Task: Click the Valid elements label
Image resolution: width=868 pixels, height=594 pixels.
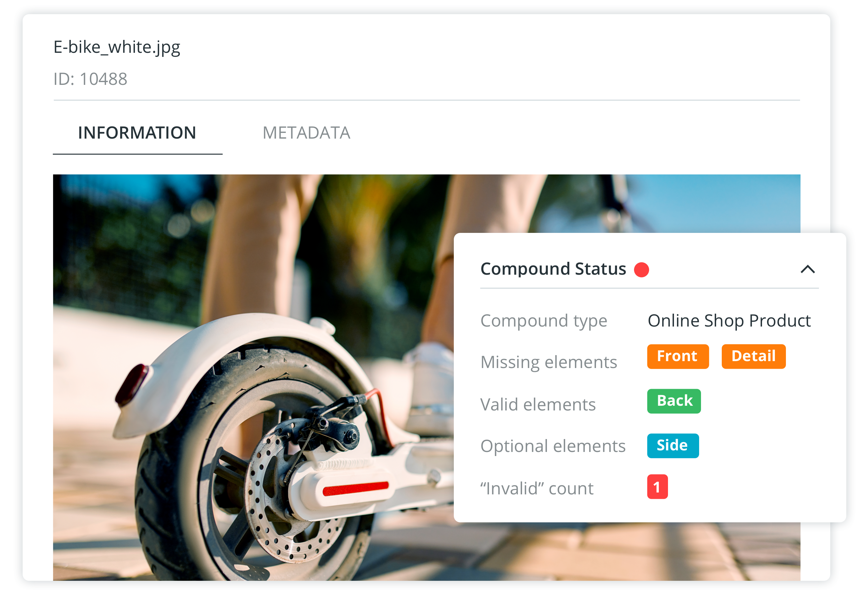Action: 538,404
